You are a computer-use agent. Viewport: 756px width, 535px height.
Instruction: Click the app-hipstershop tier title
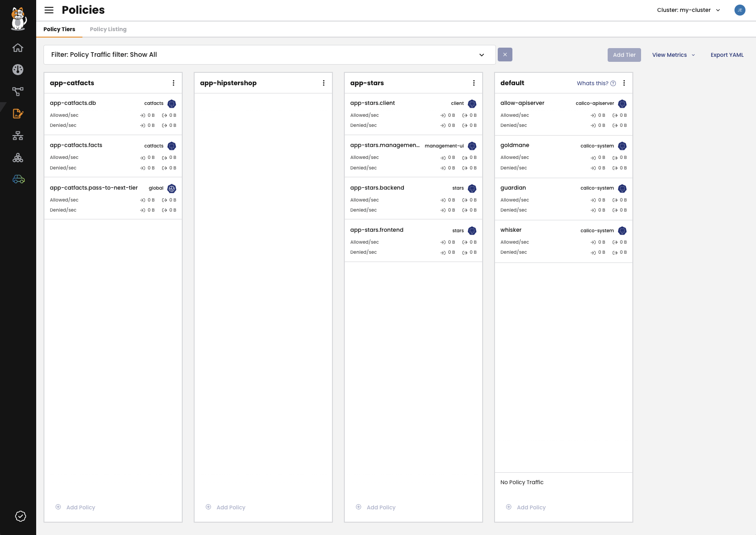pyautogui.click(x=228, y=83)
